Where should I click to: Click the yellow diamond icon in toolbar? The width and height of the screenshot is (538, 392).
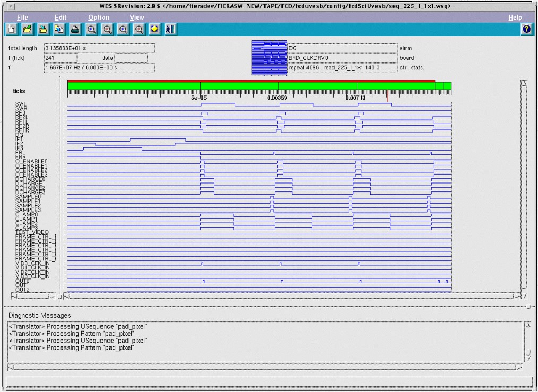(155, 30)
